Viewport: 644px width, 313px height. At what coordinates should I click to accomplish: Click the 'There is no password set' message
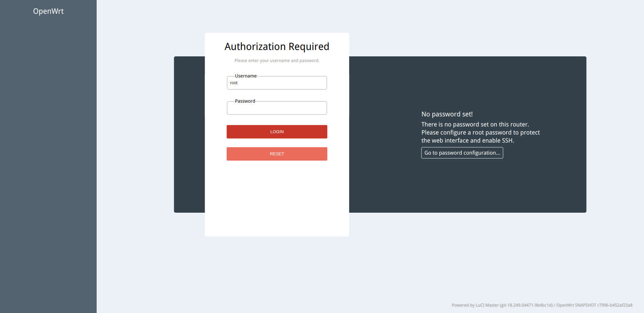click(481, 133)
